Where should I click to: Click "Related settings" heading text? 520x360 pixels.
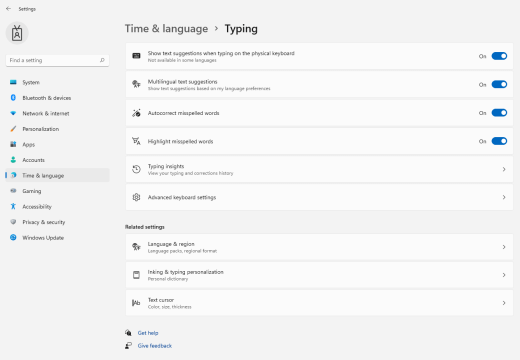[x=145, y=227]
